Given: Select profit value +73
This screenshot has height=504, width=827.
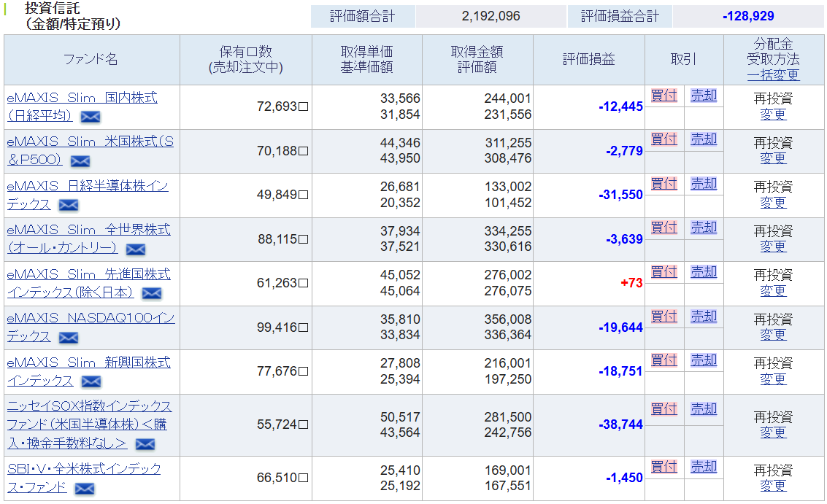Looking at the screenshot, I should tap(631, 283).
